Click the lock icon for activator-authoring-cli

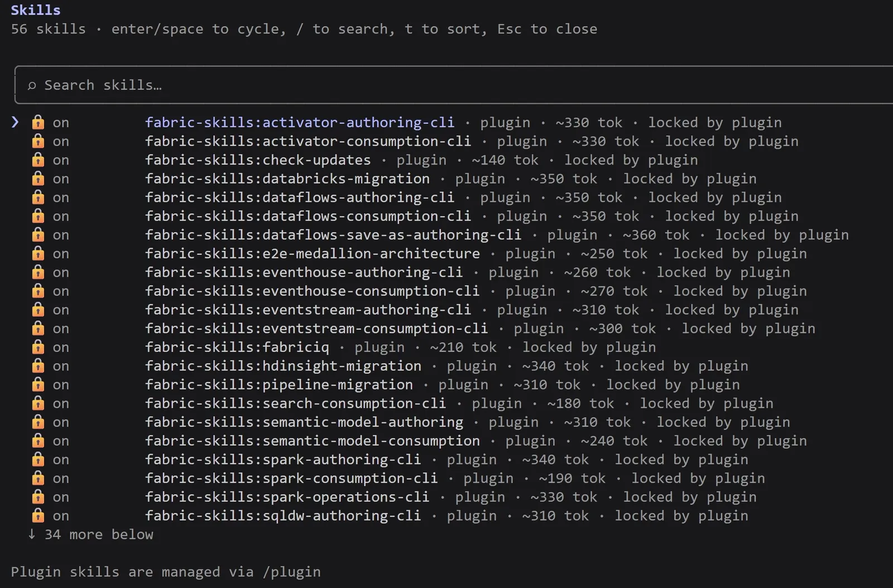tap(38, 122)
